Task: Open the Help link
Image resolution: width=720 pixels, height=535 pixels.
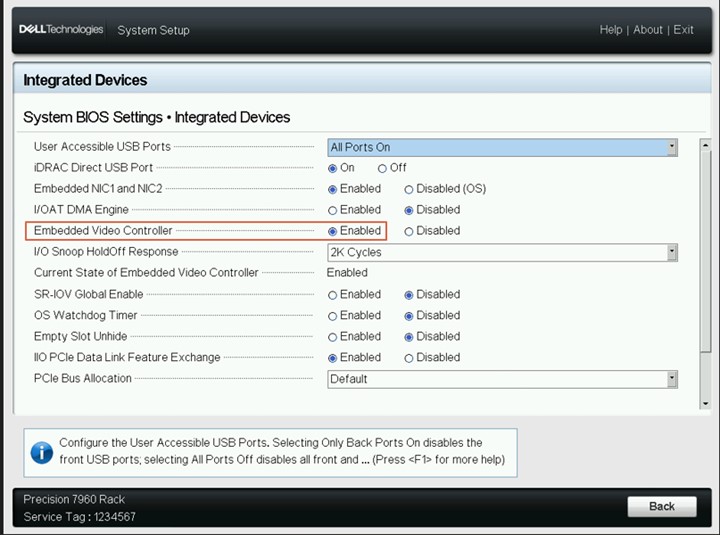Action: 610,30
